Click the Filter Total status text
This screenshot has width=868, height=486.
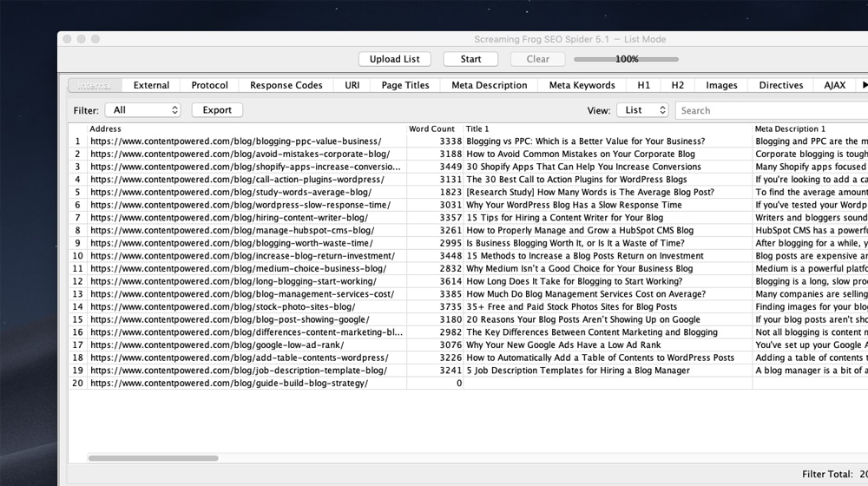(x=835, y=474)
